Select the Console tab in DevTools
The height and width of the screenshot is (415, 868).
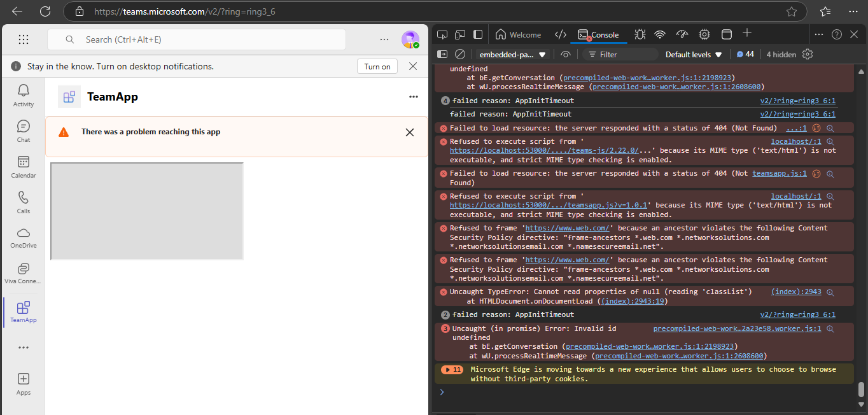(598, 34)
